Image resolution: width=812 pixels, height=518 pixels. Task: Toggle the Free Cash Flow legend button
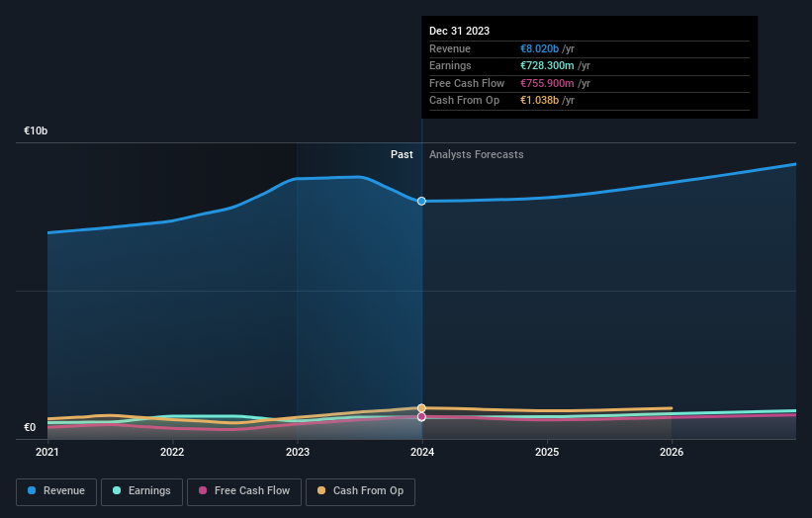(x=244, y=491)
